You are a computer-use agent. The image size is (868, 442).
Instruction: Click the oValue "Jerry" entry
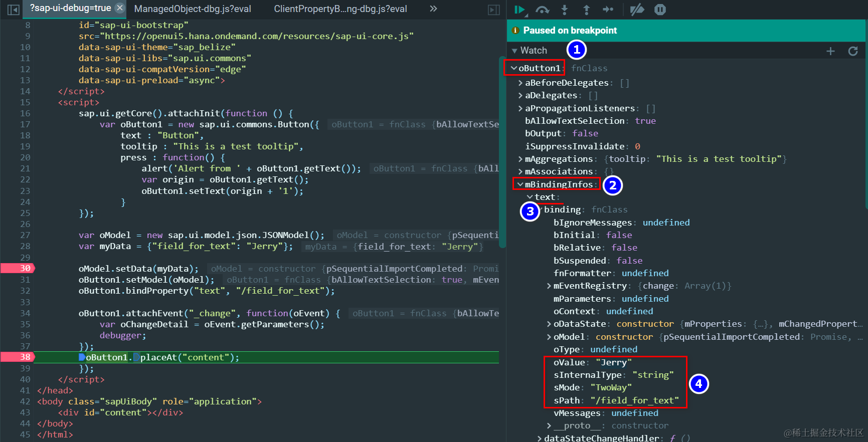(x=592, y=362)
